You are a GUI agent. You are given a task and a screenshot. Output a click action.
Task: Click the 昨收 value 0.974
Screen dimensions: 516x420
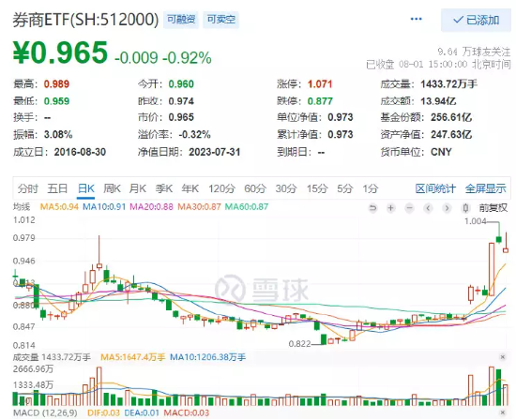pyautogui.click(x=181, y=101)
